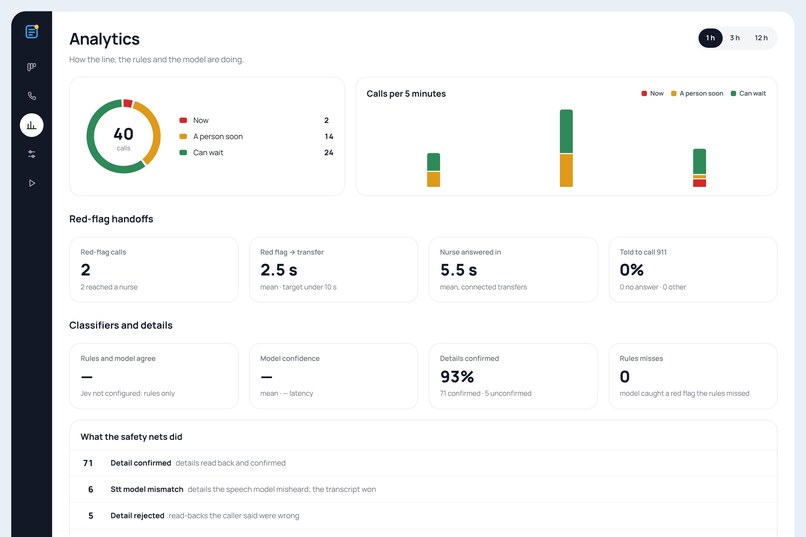Click the Calls per 5 minutes title
806x537 pixels.
[x=406, y=94]
